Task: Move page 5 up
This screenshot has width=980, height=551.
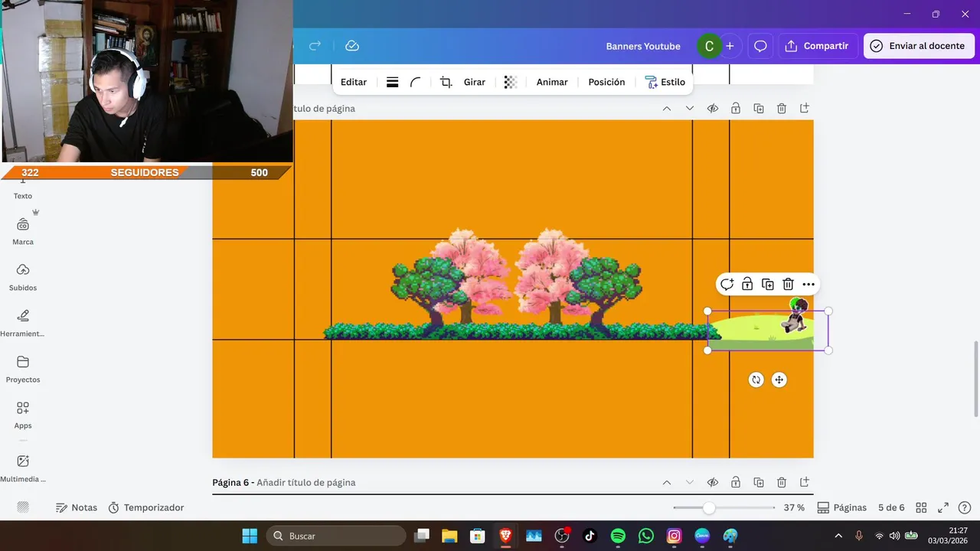Action: coord(667,109)
